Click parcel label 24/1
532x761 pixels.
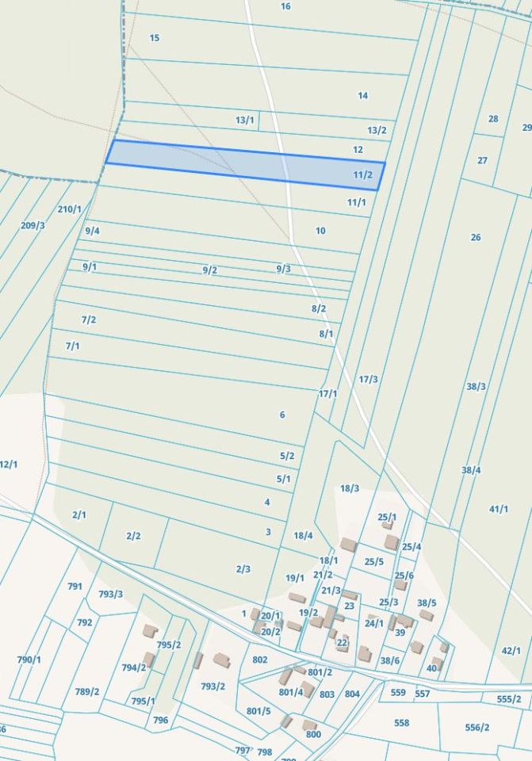pos(374,623)
